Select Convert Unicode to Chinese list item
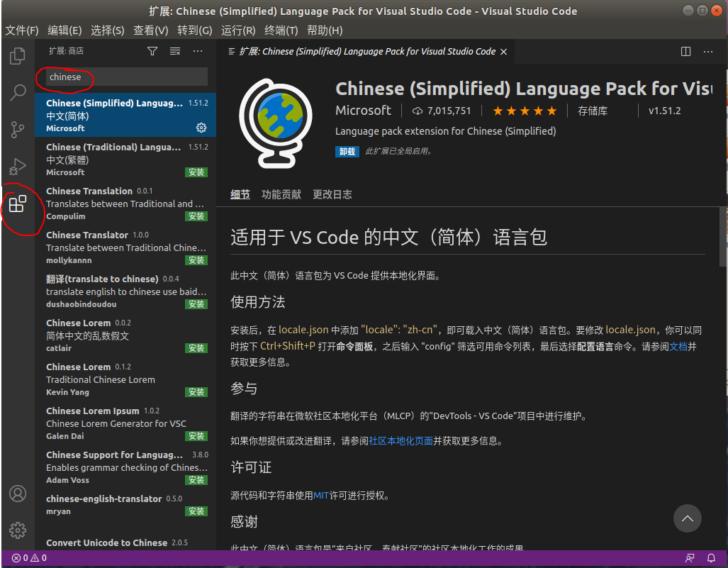The image size is (728, 568). (125, 543)
